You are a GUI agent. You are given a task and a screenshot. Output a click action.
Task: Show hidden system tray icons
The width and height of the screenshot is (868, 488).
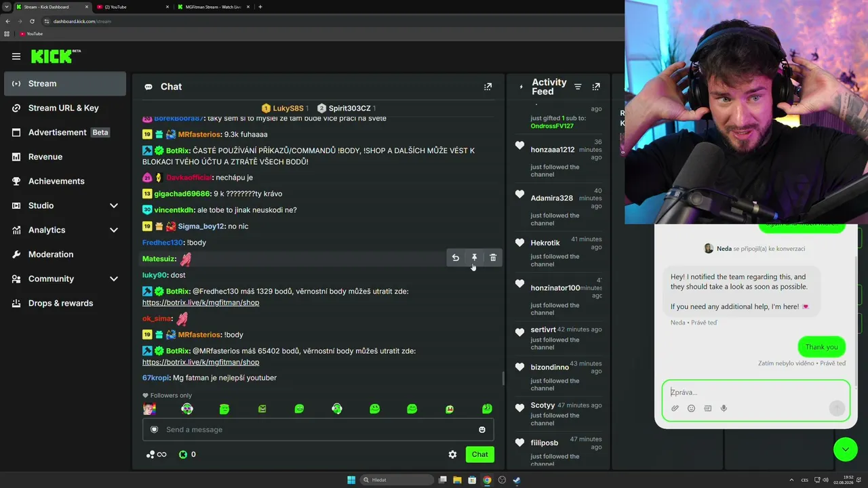791,480
